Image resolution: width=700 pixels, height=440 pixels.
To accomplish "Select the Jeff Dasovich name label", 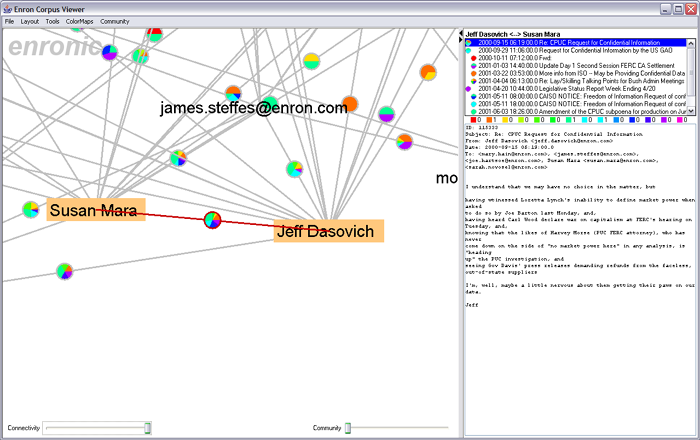I will click(x=329, y=231).
